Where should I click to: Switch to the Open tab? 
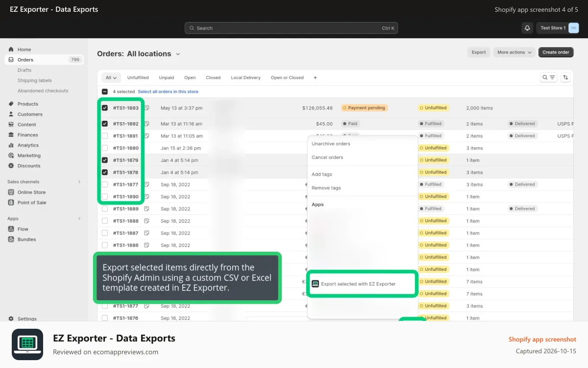click(190, 78)
